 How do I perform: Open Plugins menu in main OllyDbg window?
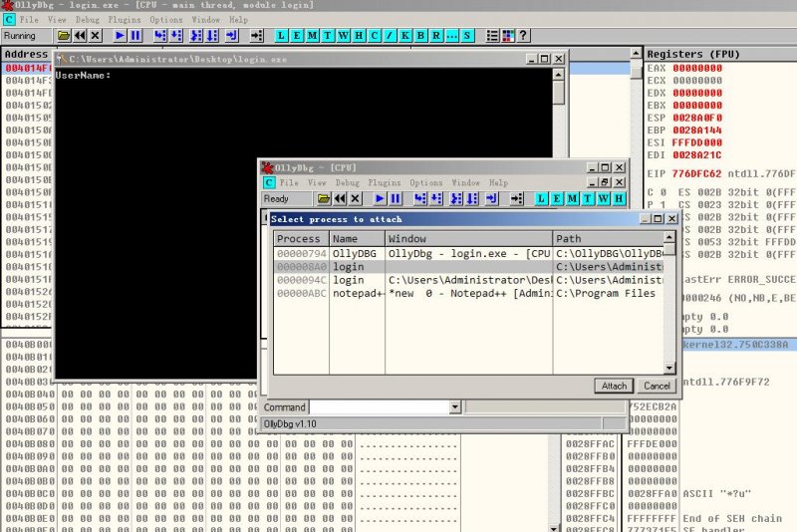[x=124, y=20]
